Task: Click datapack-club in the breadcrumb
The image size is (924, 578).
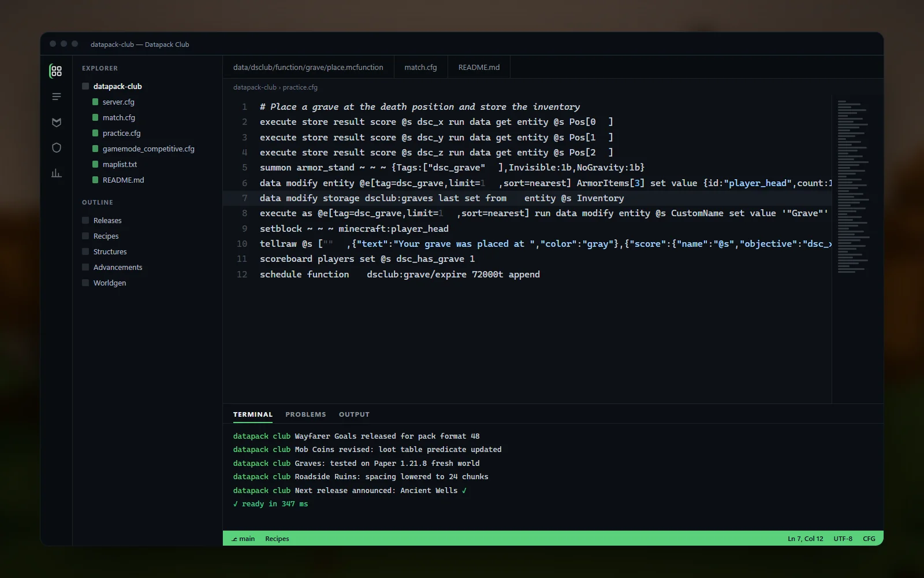Action: tap(255, 87)
